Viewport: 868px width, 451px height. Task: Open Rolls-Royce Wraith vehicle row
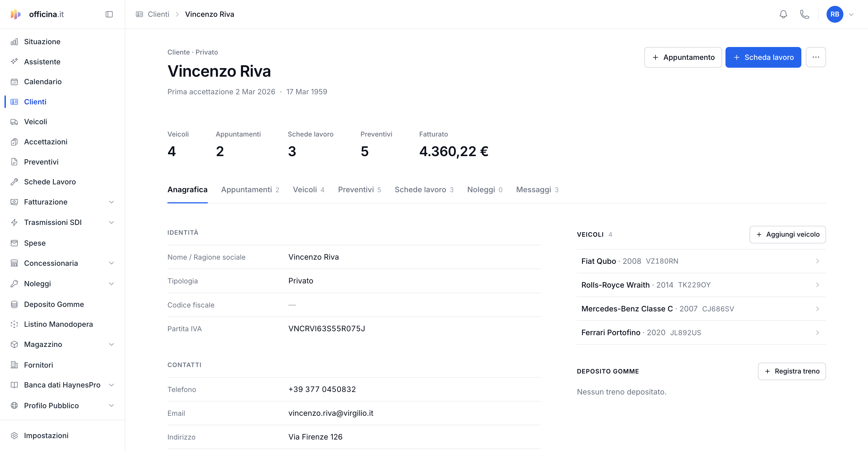coord(701,285)
